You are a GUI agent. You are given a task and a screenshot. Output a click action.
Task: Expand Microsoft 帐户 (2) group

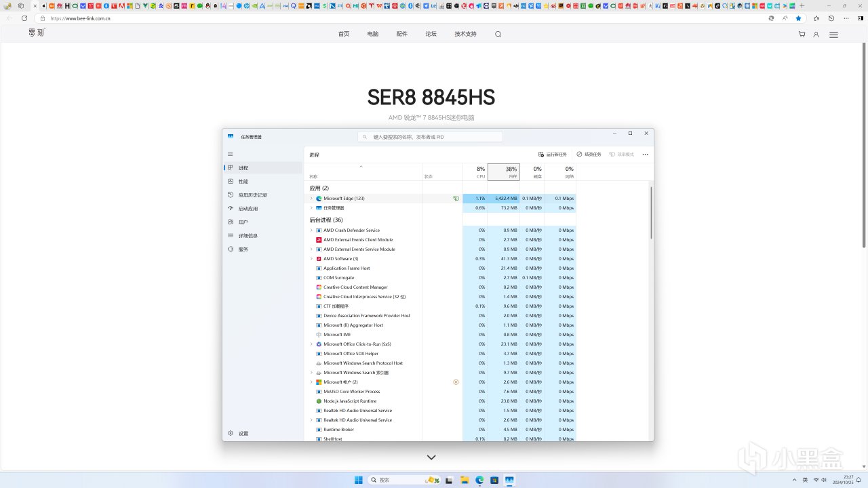[311, 382]
